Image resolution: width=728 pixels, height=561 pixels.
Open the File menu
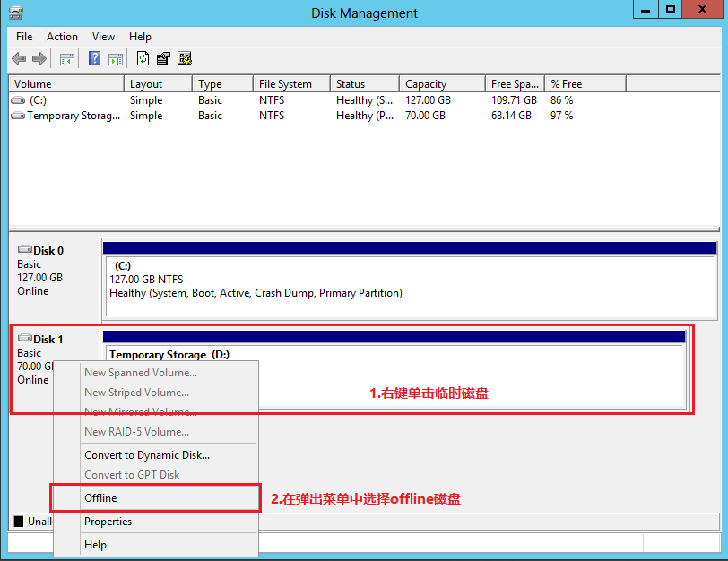[x=24, y=37]
